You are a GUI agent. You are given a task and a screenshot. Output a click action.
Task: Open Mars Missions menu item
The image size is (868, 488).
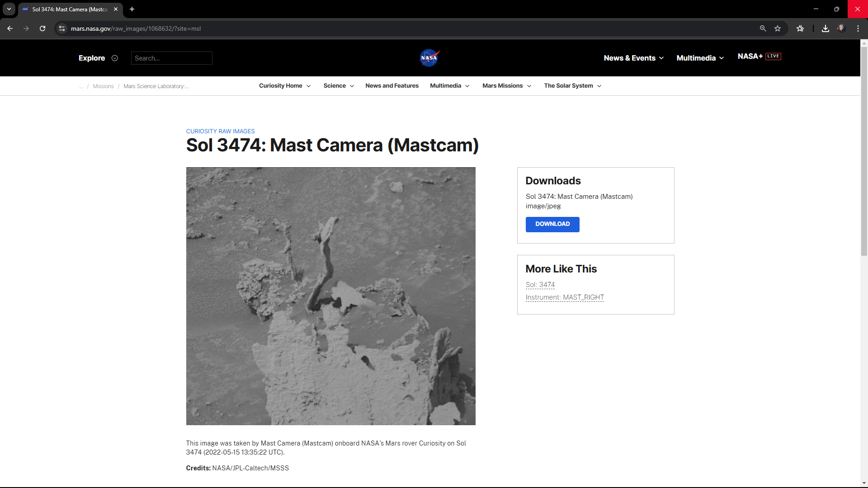507,86
